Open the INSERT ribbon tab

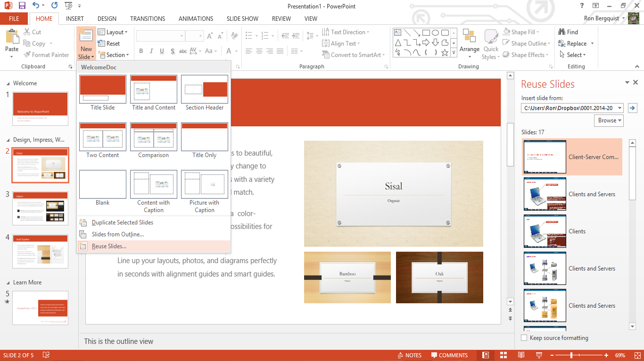[75, 19]
